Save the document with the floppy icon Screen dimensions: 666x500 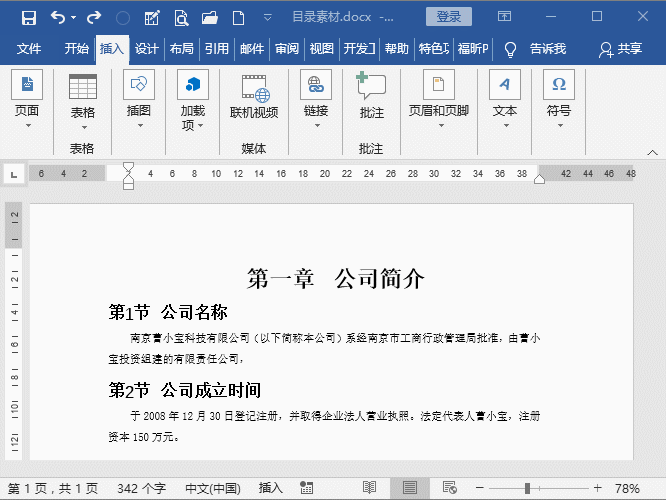28,17
